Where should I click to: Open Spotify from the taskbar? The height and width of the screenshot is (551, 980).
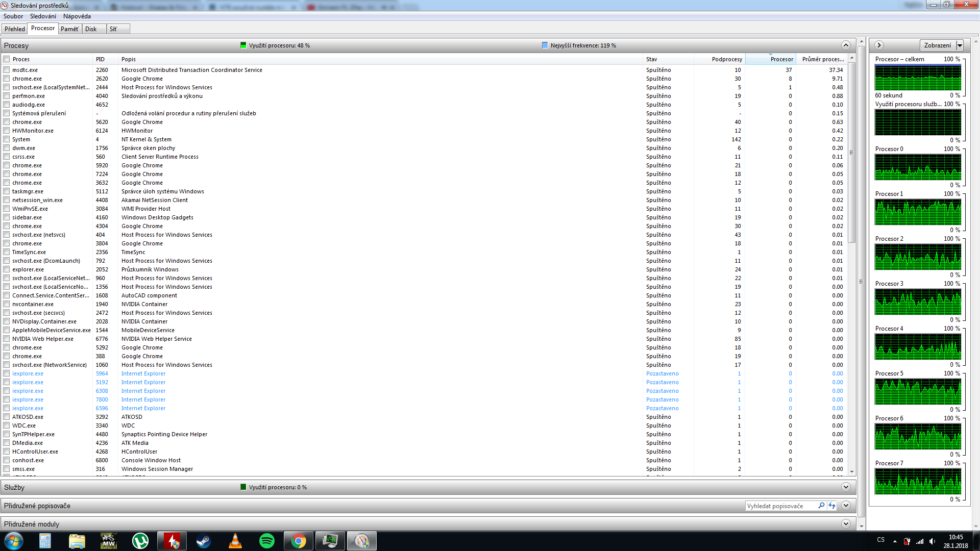click(267, 541)
